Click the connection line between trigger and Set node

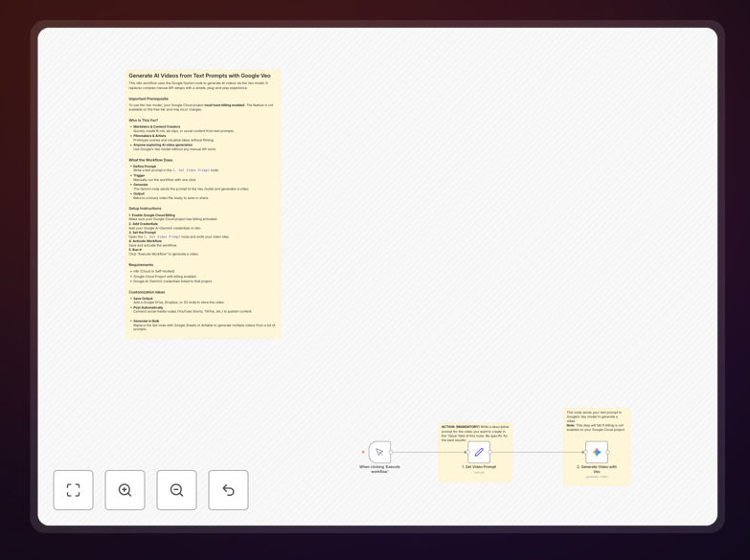click(429, 452)
